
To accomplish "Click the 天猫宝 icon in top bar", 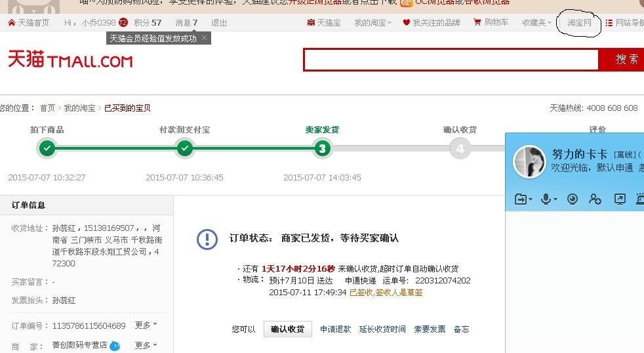I will [x=311, y=22].
